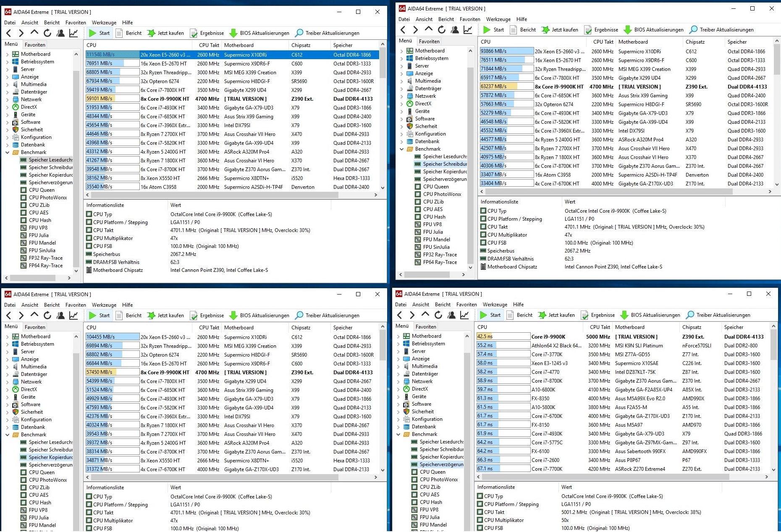
Task: Click the Forward arrow in top-right AIDA64 window
Action: (416, 30)
